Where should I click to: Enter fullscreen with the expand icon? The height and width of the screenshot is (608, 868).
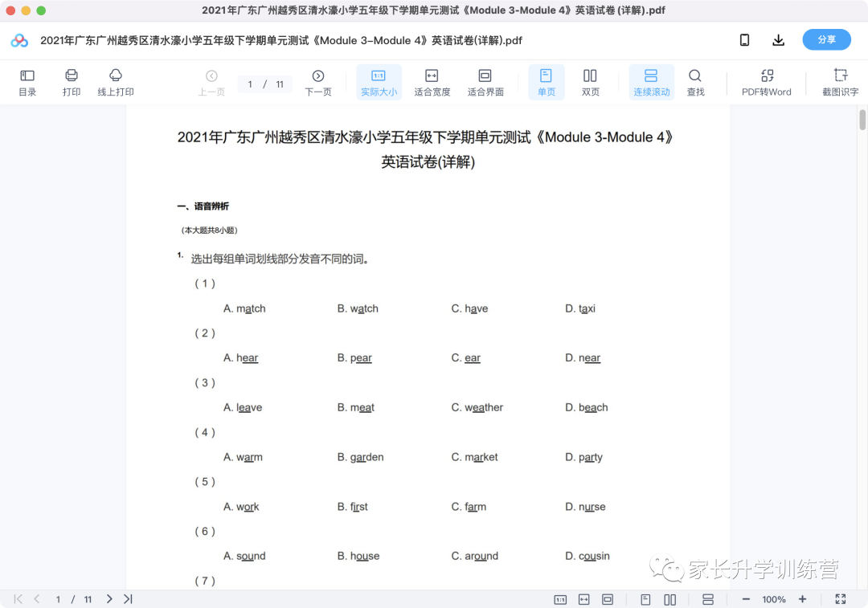click(841, 599)
